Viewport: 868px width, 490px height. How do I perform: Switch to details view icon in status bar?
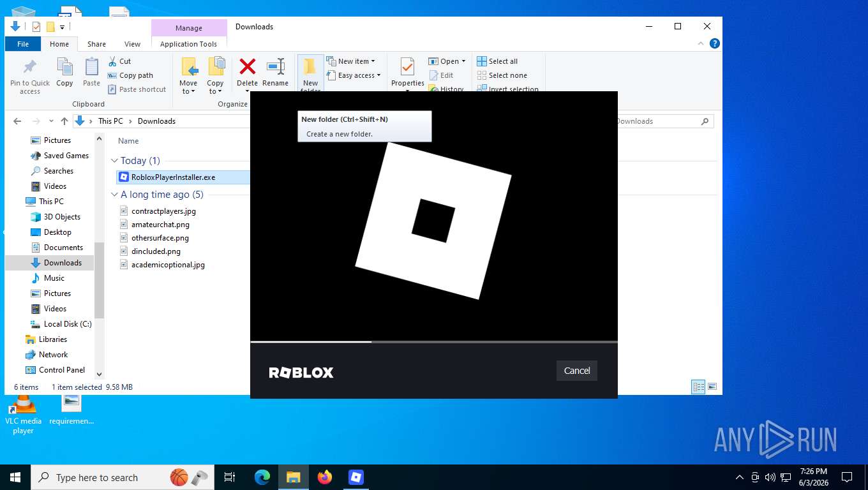[x=698, y=387]
